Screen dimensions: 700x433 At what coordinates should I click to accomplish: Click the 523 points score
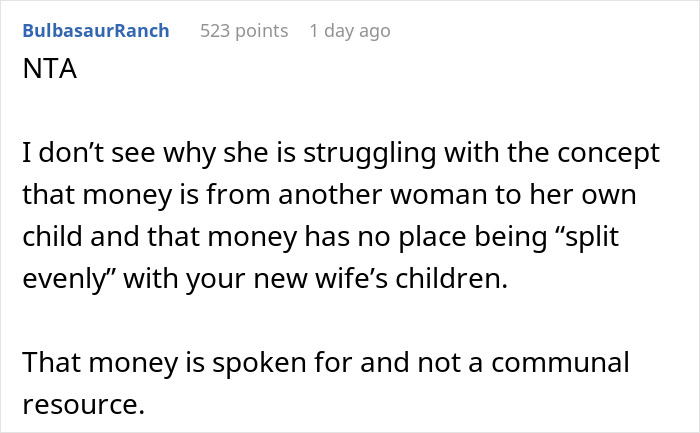(244, 31)
